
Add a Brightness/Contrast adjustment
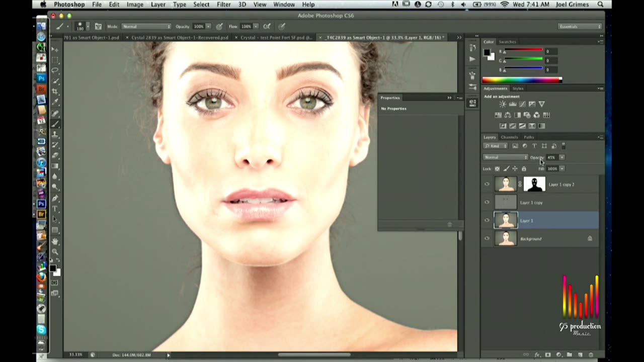(x=503, y=104)
